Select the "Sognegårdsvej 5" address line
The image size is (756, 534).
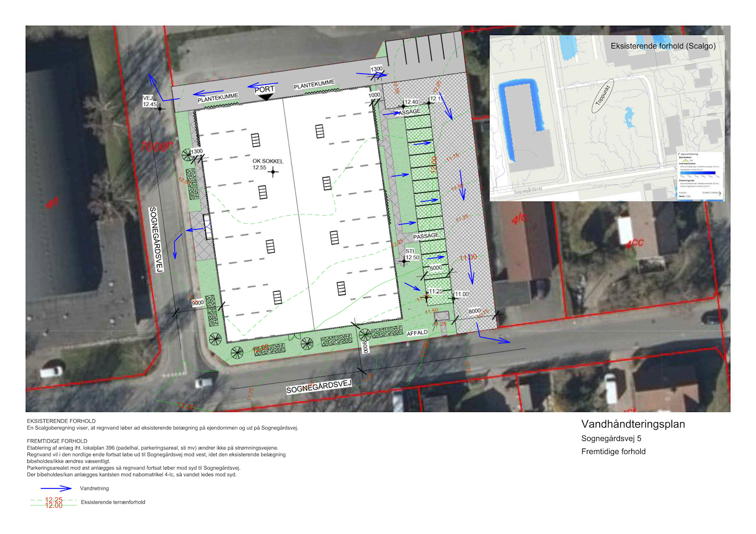pos(611,439)
